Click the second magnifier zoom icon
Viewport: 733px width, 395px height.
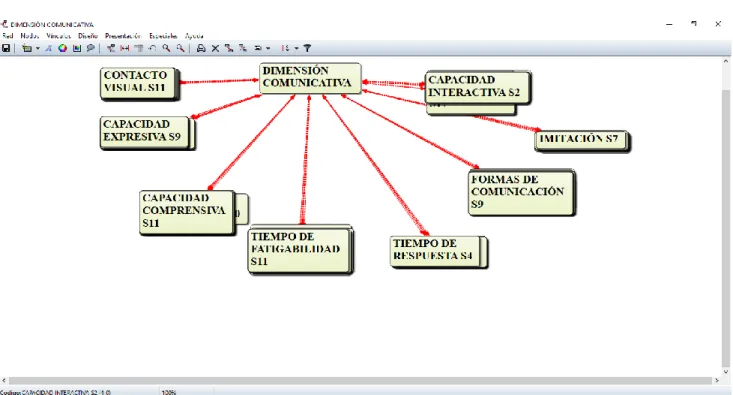point(180,48)
